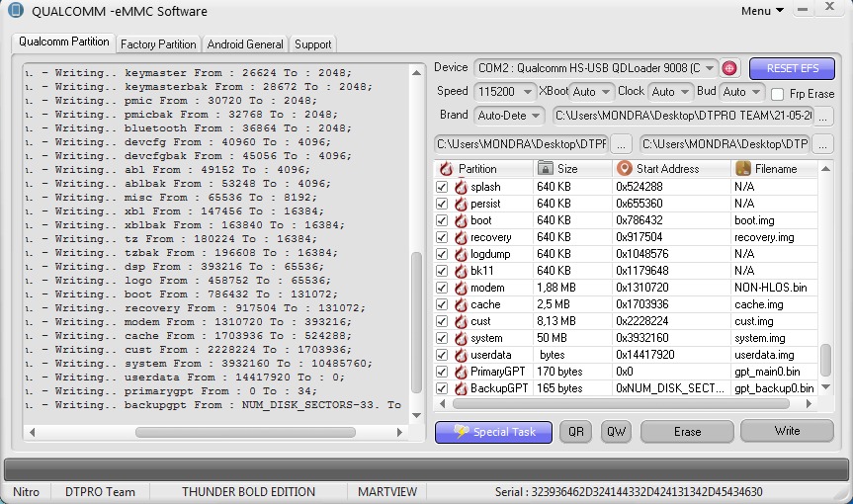Click the flame icon for cache partition
This screenshot has height=504, width=853.
pyautogui.click(x=461, y=304)
